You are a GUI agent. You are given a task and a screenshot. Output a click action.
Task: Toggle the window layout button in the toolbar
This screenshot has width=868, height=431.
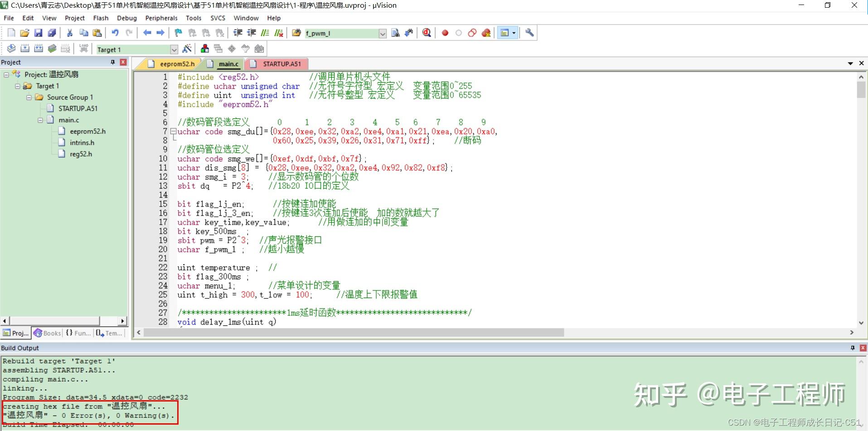coord(504,33)
